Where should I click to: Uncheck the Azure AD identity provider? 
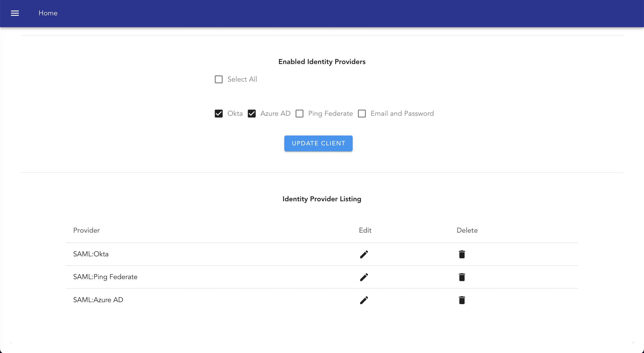[252, 113]
